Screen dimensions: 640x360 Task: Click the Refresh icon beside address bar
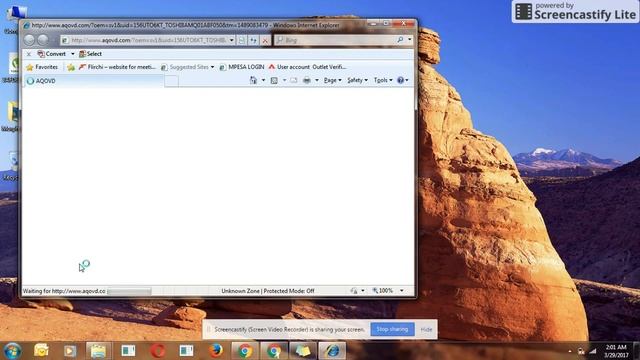pos(253,40)
